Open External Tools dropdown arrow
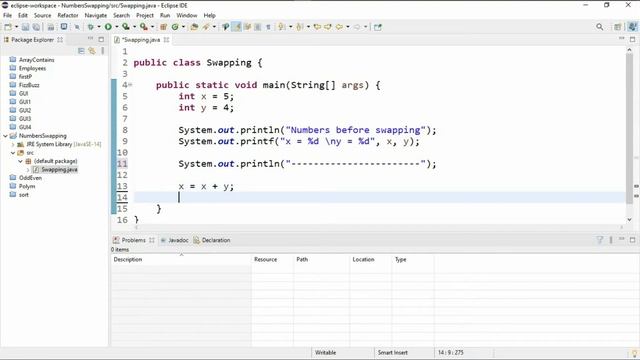The width and height of the screenshot is (640, 360). coord(152,27)
